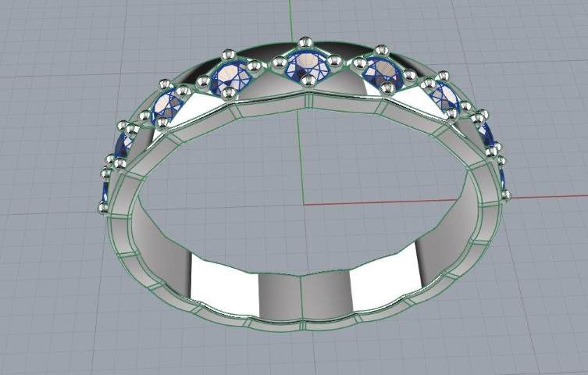Image resolution: width=588 pixels, height=375 pixels.
Task: Select the prong bead above the center gemstone
Action: (x=305, y=42)
